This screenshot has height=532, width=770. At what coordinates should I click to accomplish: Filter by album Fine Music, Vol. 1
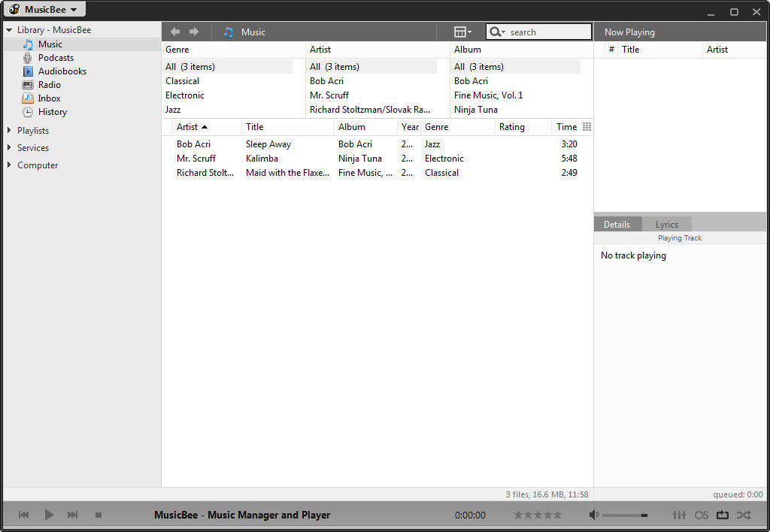[488, 95]
